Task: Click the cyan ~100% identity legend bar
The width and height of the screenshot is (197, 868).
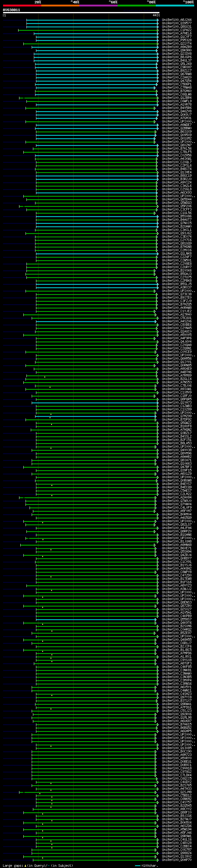Action: [x=175, y=6]
